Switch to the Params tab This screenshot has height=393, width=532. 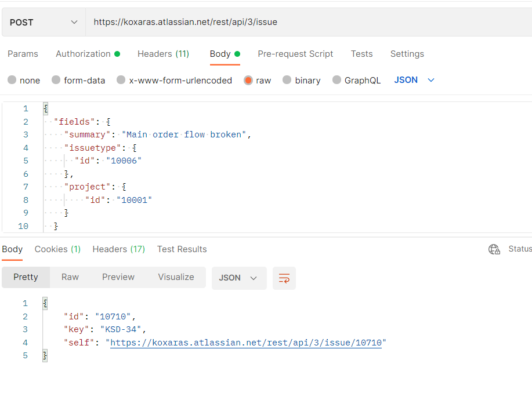[23, 54]
